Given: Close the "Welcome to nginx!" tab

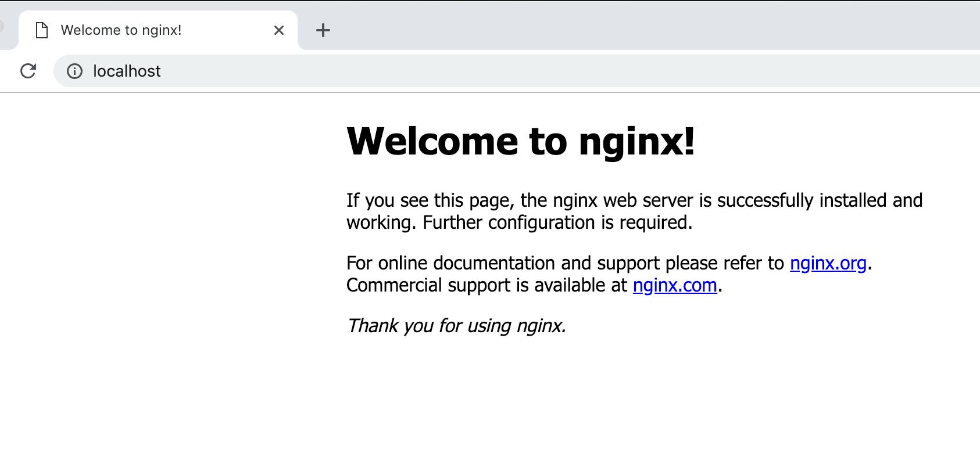Looking at the screenshot, I should click(x=279, y=30).
